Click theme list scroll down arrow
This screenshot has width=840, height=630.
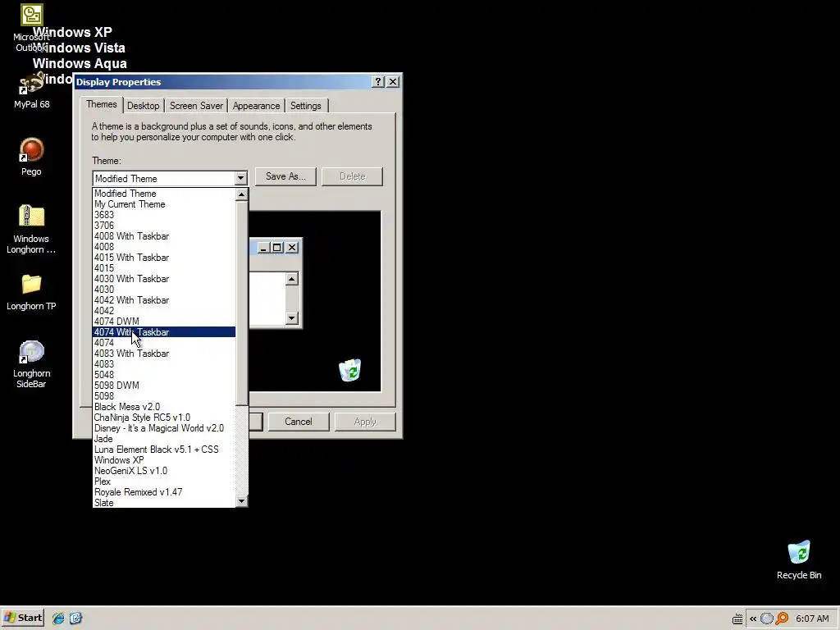coord(242,501)
